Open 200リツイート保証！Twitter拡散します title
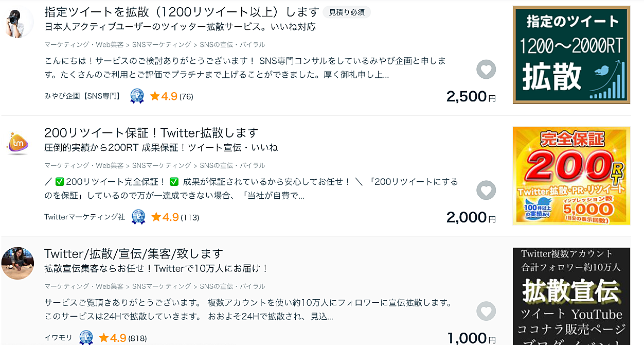644x345 pixels. (x=151, y=133)
